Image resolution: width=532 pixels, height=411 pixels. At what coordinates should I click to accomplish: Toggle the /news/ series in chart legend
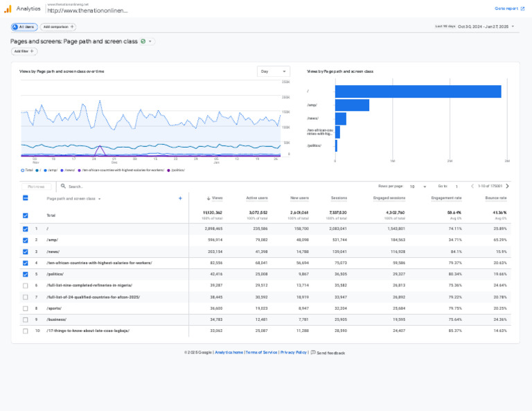pyautogui.click(x=67, y=170)
